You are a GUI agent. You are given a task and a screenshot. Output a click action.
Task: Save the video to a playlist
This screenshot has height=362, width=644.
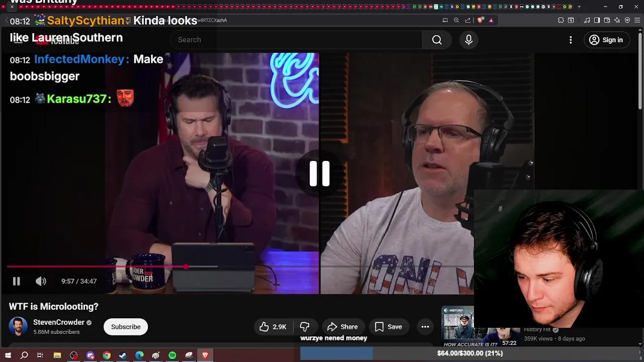(x=388, y=327)
